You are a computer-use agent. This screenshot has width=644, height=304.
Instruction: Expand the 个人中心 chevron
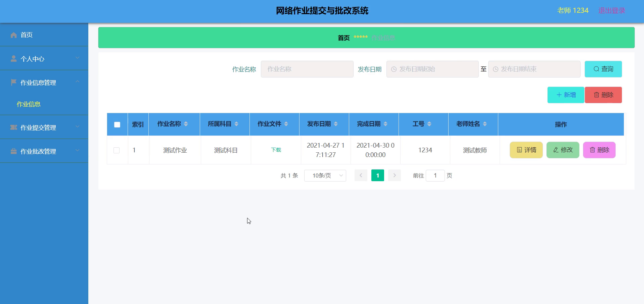pos(78,58)
